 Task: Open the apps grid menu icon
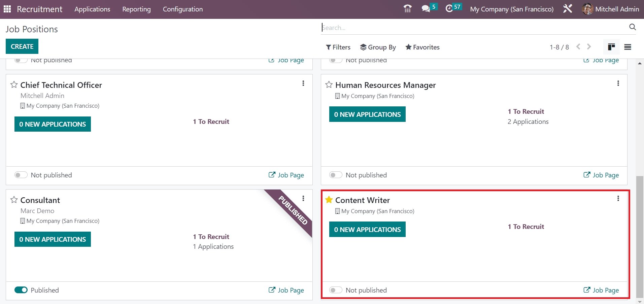click(x=7, y=9)
